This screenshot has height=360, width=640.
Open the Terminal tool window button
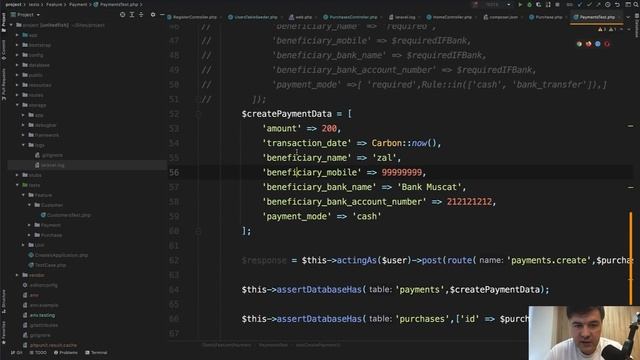97,353
